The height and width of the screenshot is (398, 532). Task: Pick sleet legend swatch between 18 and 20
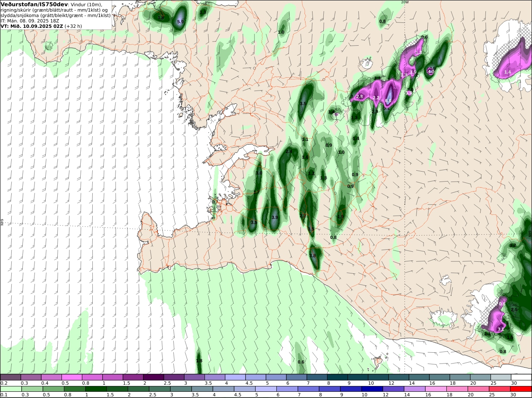pyautogui.click(x=460, y=377)
